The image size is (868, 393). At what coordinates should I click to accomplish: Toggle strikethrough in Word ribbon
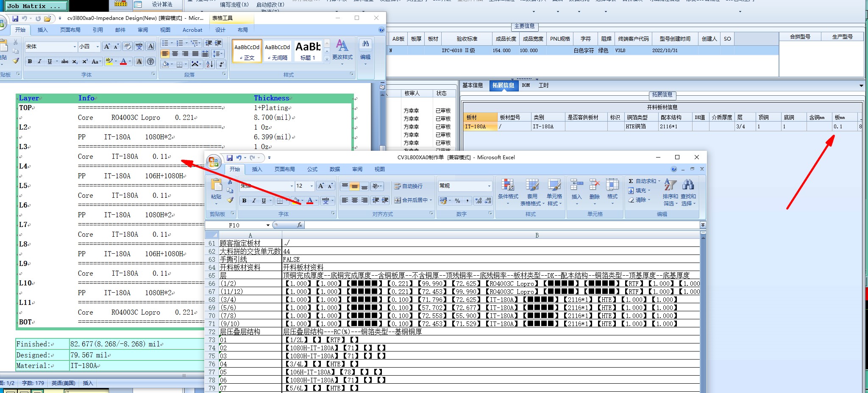click(x=65, y=61)
